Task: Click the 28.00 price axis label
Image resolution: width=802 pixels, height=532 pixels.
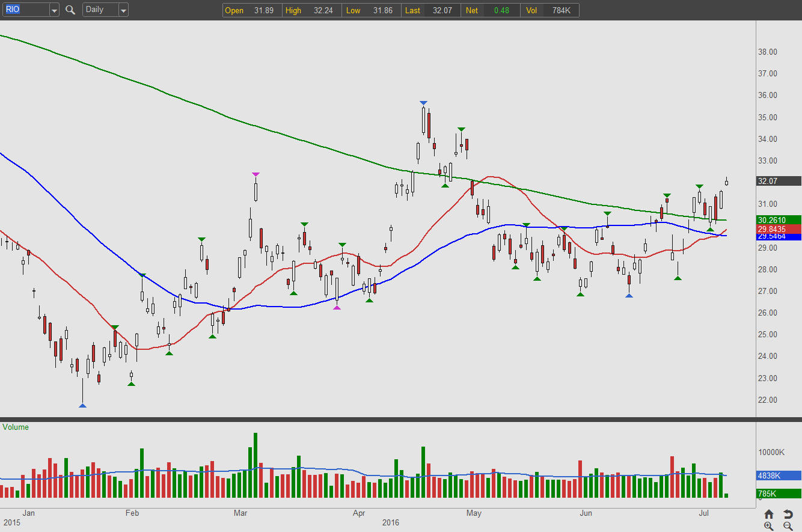Action: point(768,269)
